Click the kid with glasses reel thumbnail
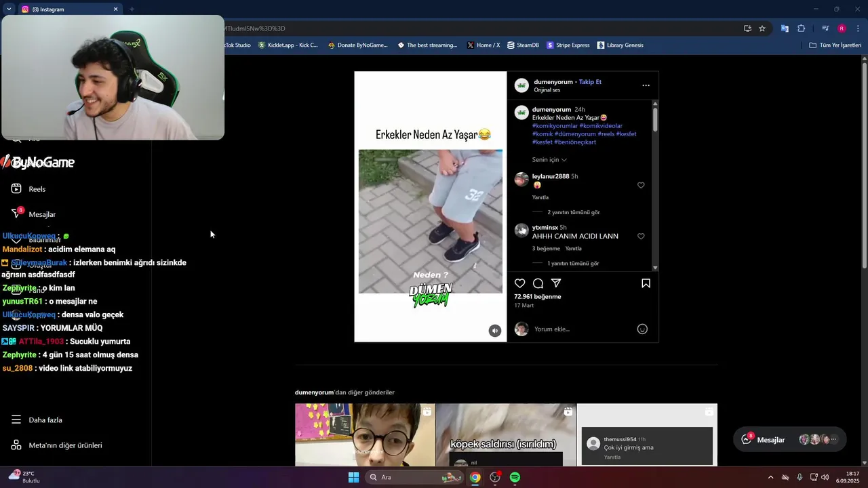 point(365,435)
